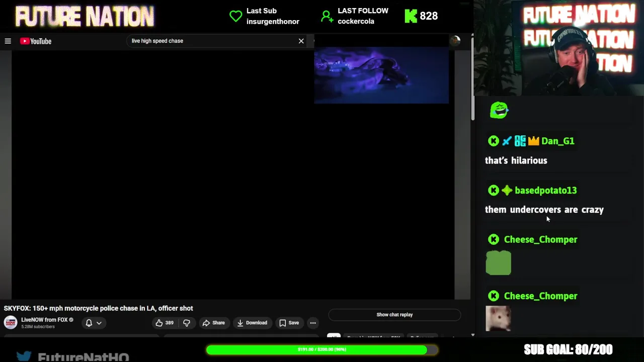Screen dimensions: 644x362
Task: Click basedpotato13 username in chat
Action: click(545, 191)
